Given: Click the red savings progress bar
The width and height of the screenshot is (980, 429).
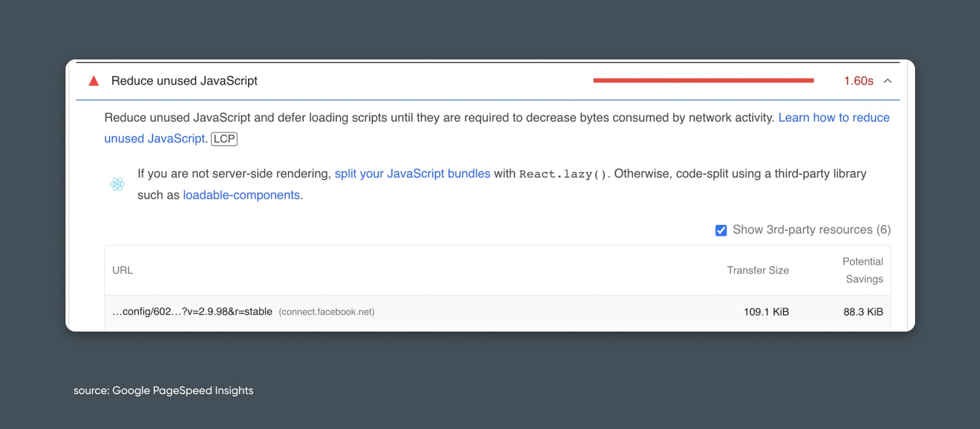Looking at the screenshot, I should (703, 80).
